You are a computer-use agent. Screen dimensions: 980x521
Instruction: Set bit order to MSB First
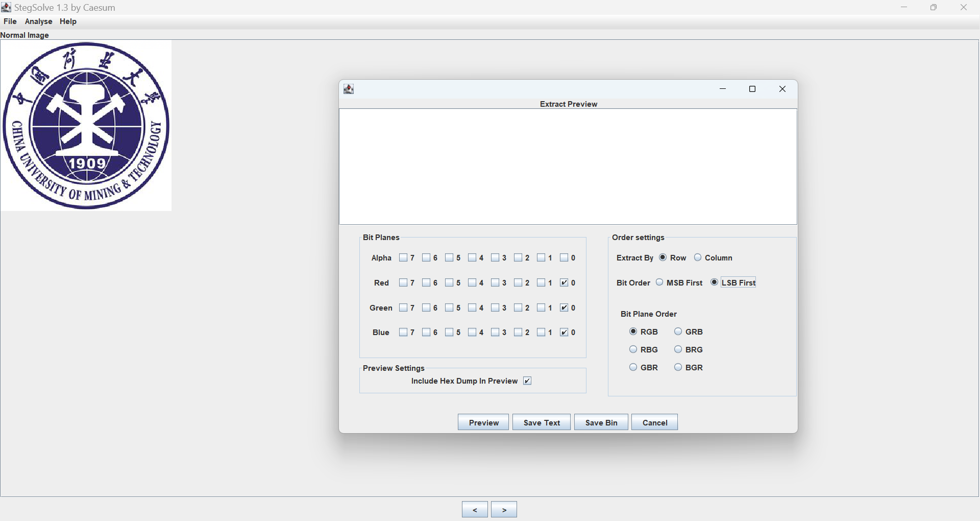659,282
